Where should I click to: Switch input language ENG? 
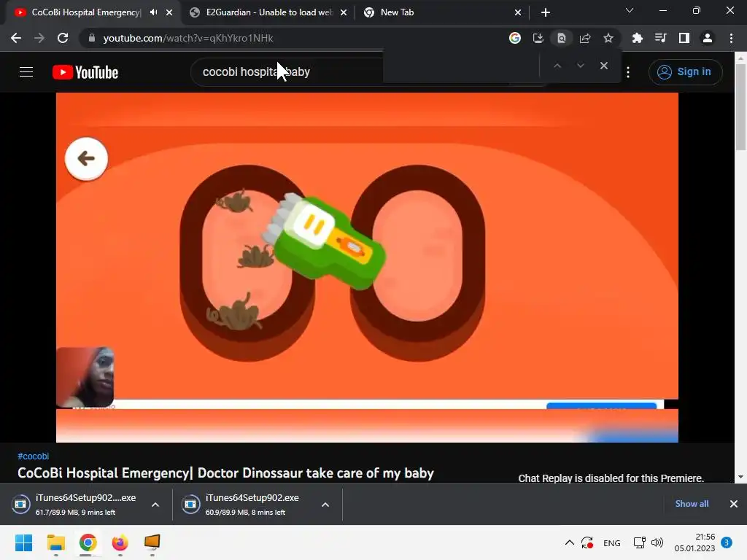point(612,542)
